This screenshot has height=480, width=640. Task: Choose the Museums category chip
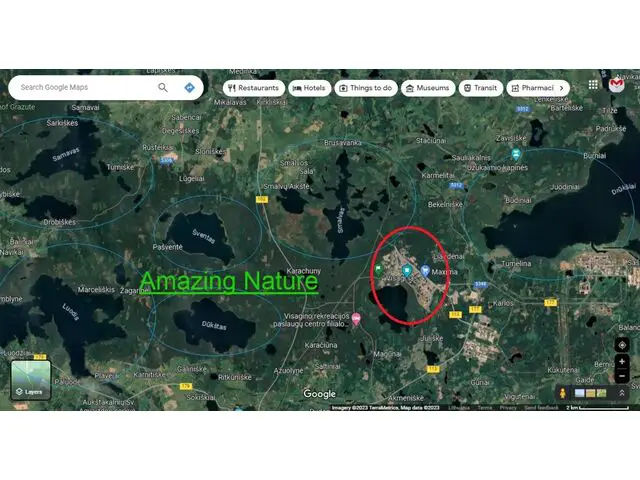428,88
